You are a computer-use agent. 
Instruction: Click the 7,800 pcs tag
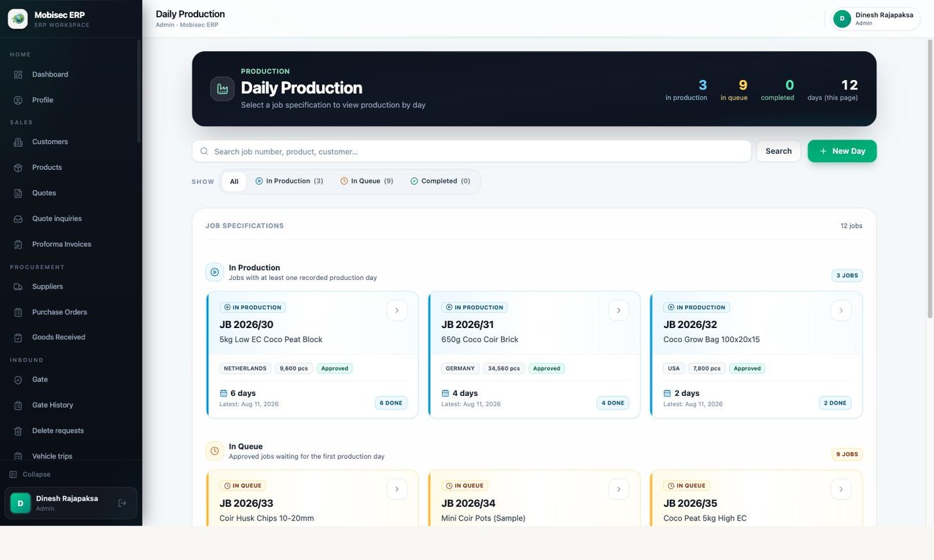tap(707, 368)
